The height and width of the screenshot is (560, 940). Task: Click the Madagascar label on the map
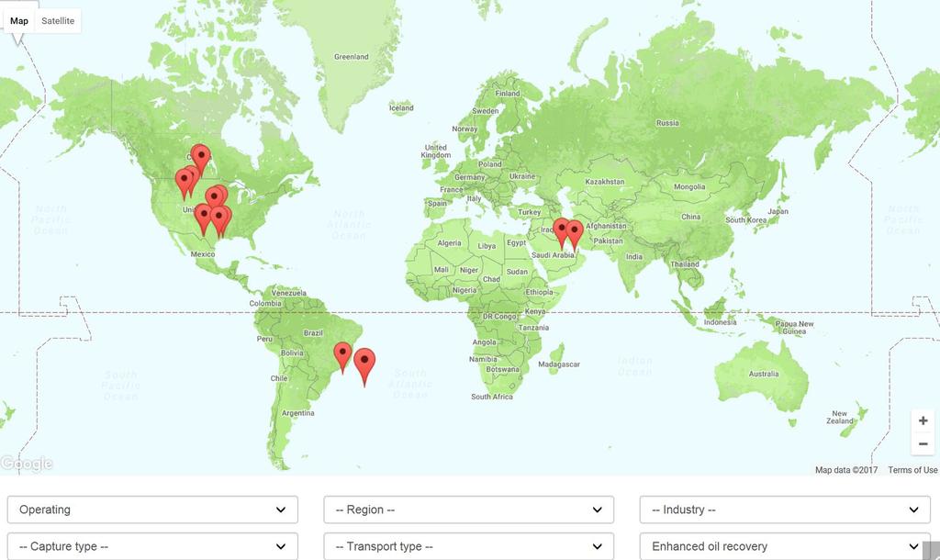point(559,364)
